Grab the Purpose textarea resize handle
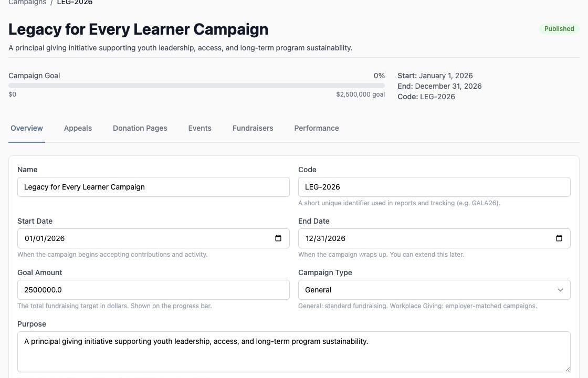588x378 pixels. tap(568, 370)
